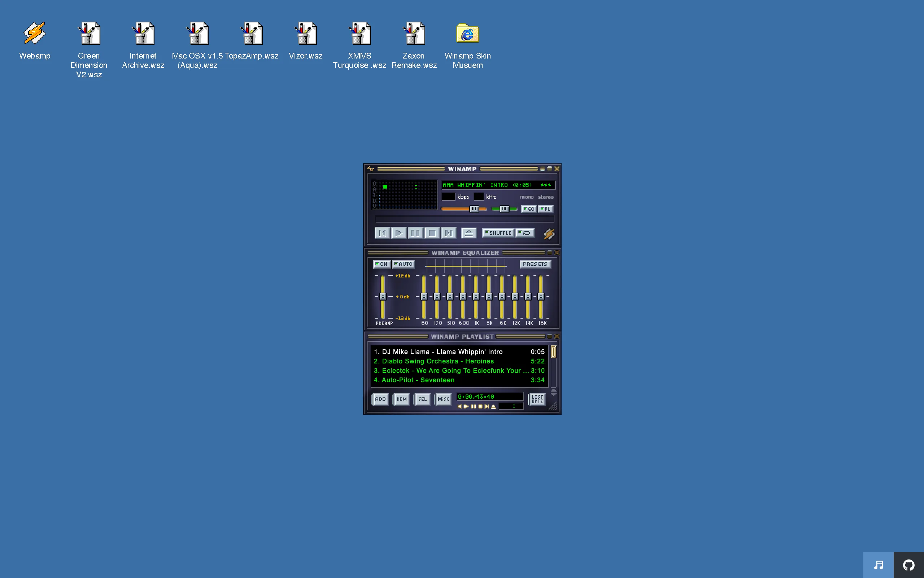Viewport: 924px width, 578px height.
Task: Click the song position seek bar
Action: [464, 219]
